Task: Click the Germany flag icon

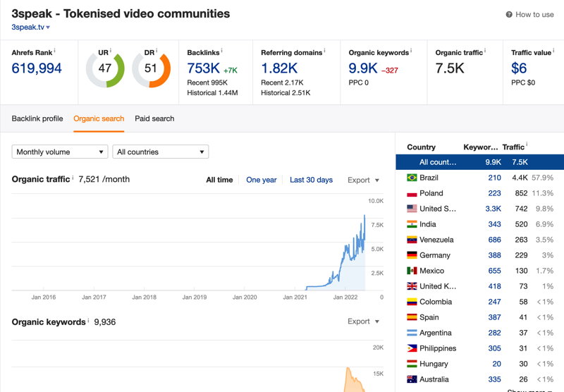Action: tap(412, 255)
